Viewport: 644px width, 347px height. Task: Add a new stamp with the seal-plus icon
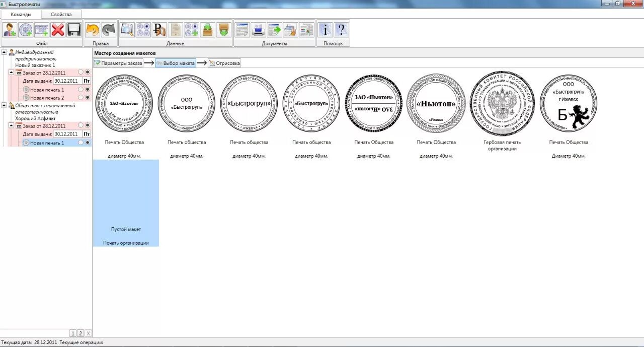[26, 30]
